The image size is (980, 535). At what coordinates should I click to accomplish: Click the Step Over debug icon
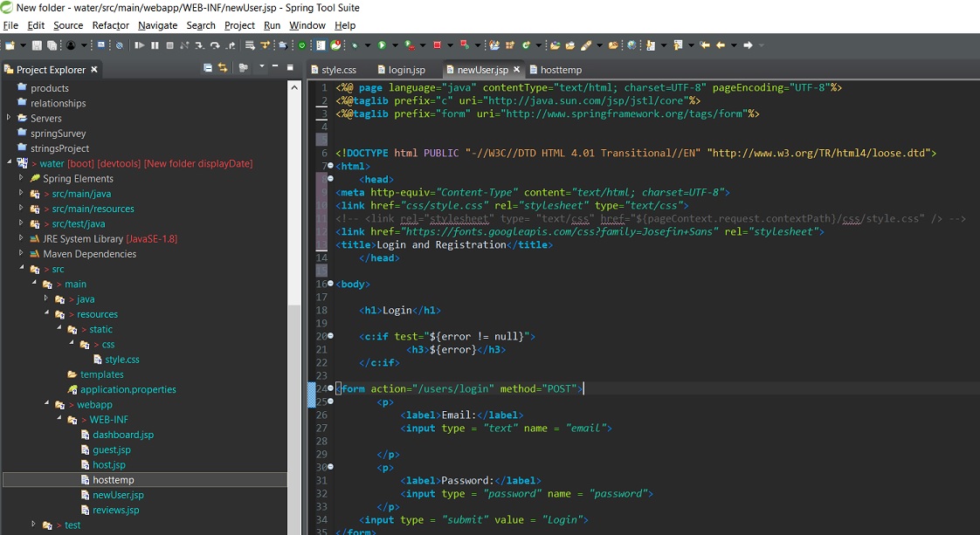215,45
